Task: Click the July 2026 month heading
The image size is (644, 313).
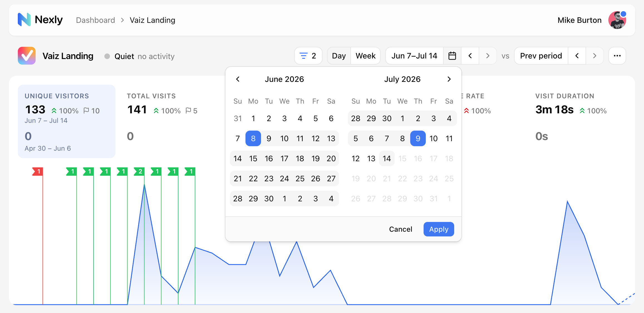Action: 402,79
